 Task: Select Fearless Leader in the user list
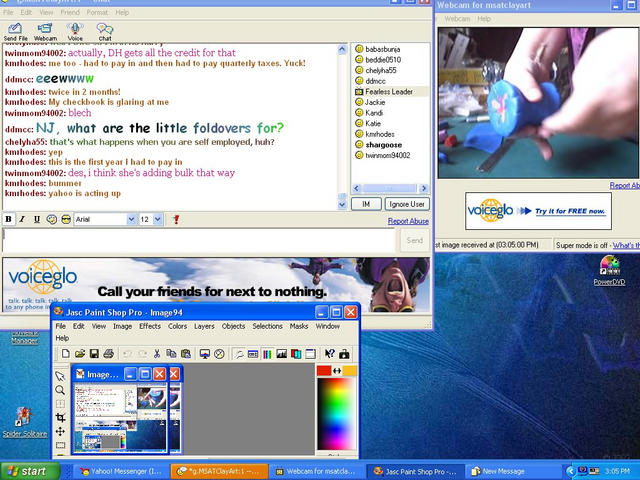[x=389, y=91]
